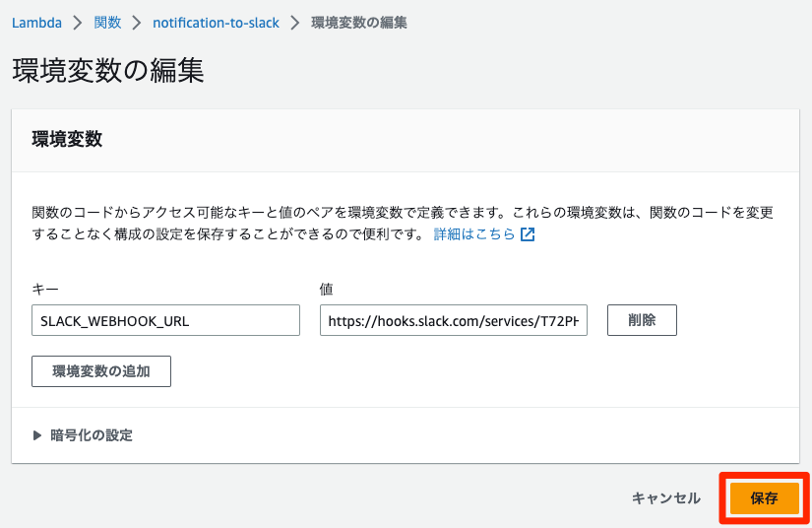Click the 値 column label
Screen dimensions: 812x528
coord(327,289)
